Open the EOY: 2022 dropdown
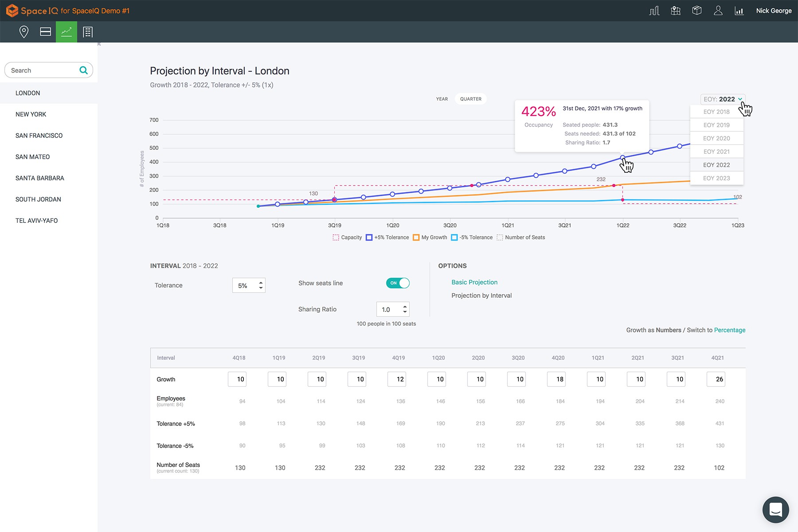Screen dimensions: 798x532 [722, 99]
